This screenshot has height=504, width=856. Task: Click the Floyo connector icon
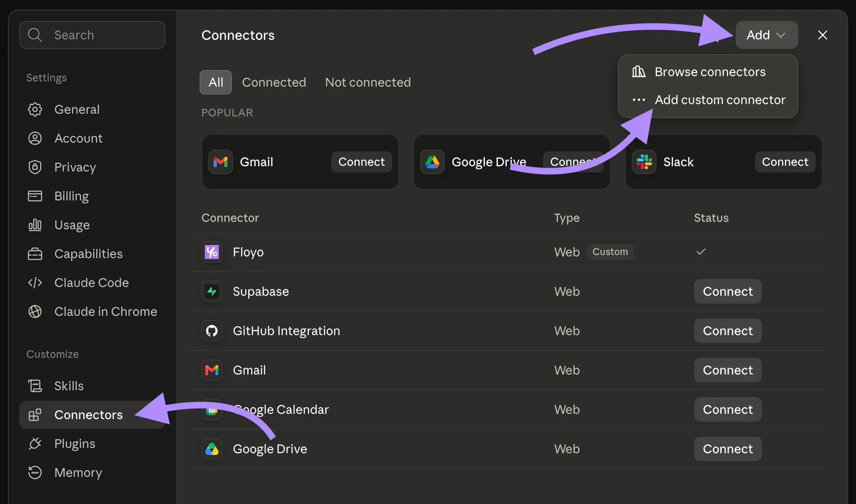pyautogui.click(x=212, y=252)
